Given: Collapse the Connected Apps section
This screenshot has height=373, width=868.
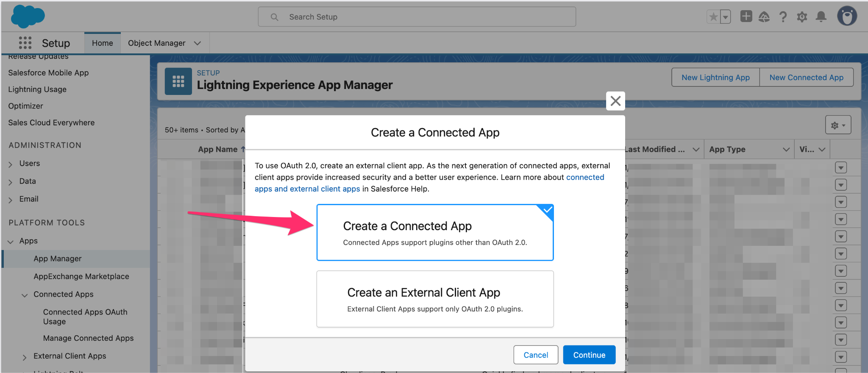Looking at the screenshot, I should [x=25, y=295].
